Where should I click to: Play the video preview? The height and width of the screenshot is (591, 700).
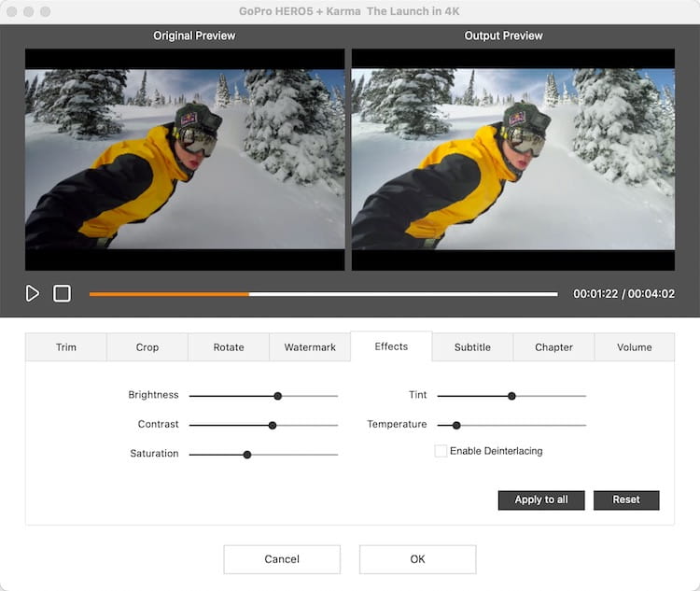32,293
